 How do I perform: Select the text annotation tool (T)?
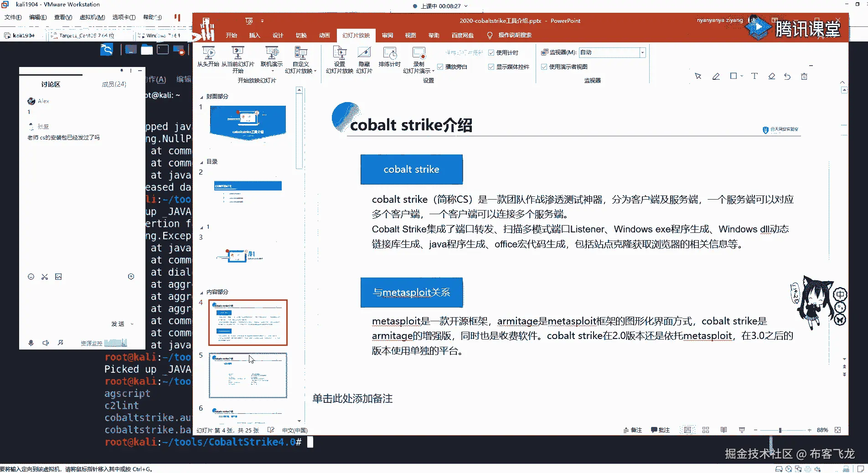click(x=754, y=76)
